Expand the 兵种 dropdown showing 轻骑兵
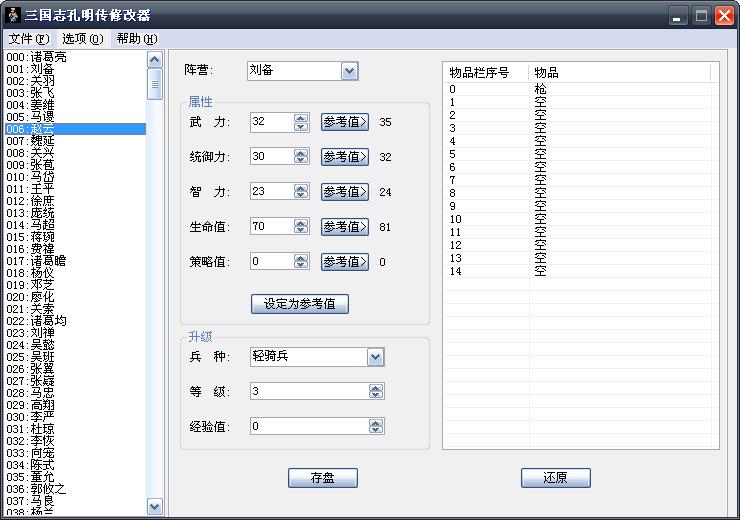740x520 pixels. tap(375, 357)
